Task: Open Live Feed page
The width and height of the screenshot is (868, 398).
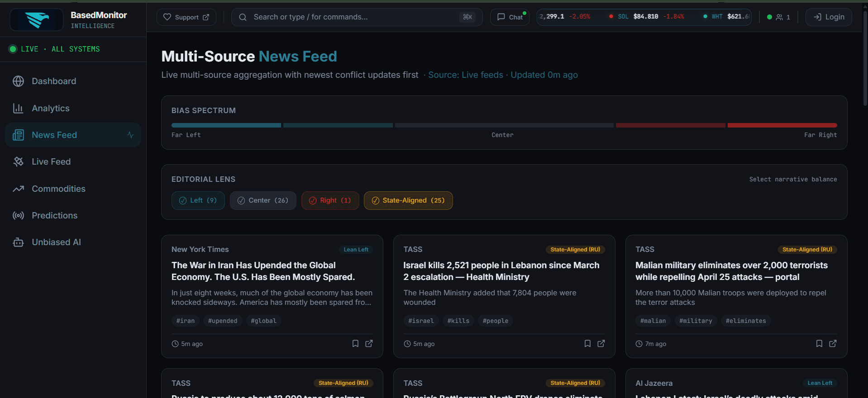Action: [x=73, y=161]
